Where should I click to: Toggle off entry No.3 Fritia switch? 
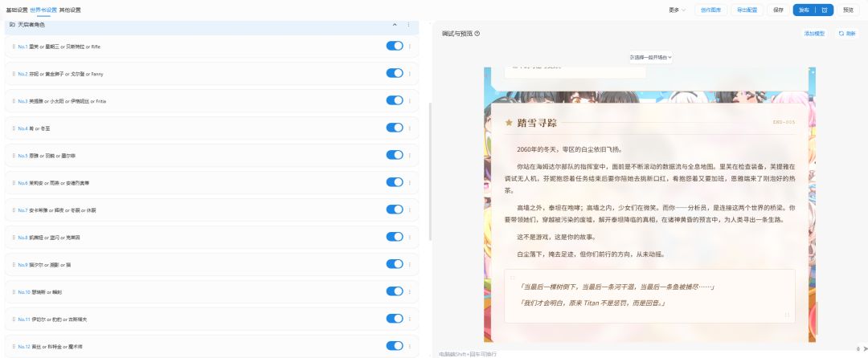[x=395, y=100]
